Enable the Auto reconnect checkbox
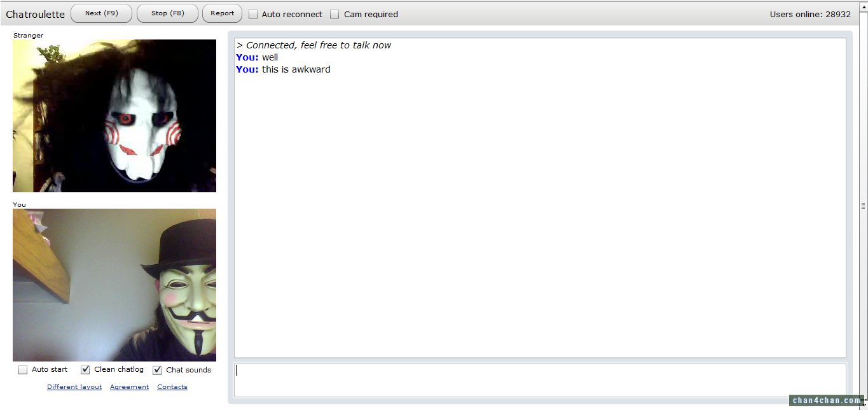The height and width of the screenshot is (410, 868). pos(253,14)
